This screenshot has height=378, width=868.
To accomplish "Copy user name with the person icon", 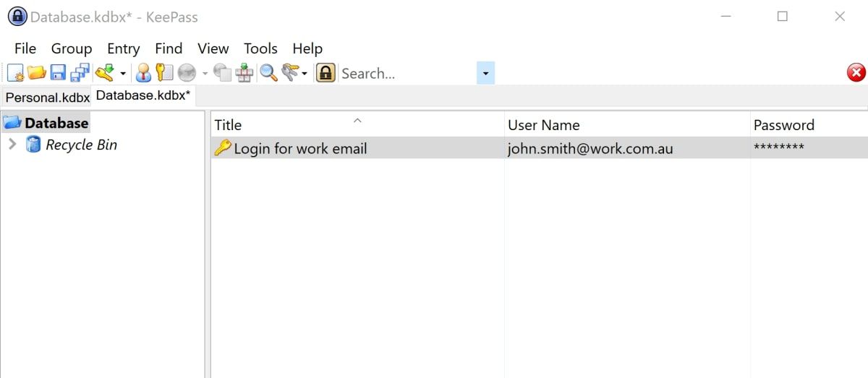I will coord(143,73).
